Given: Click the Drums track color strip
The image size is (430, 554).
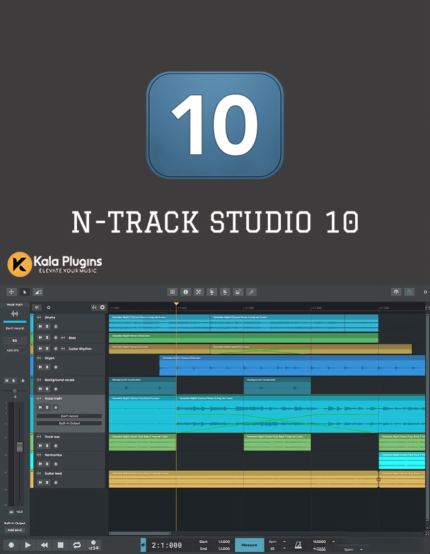Looking at the screenshot, I should click(x=32, y=323).
